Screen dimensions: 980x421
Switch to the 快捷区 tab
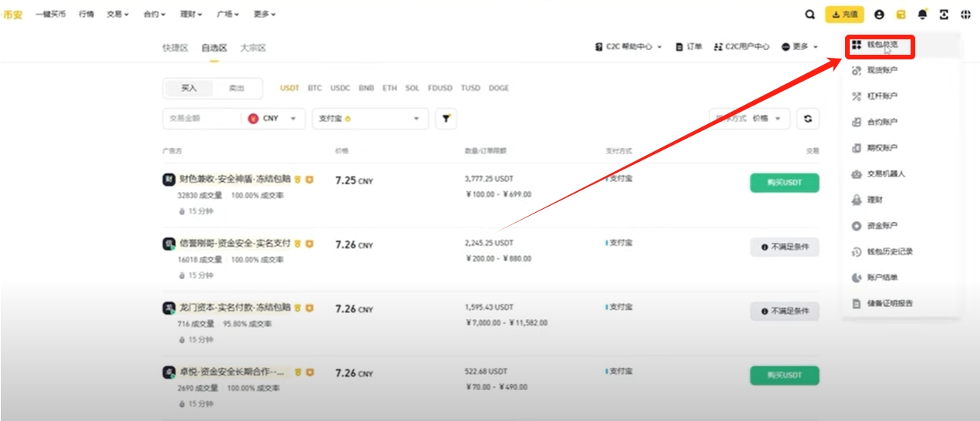175,48
